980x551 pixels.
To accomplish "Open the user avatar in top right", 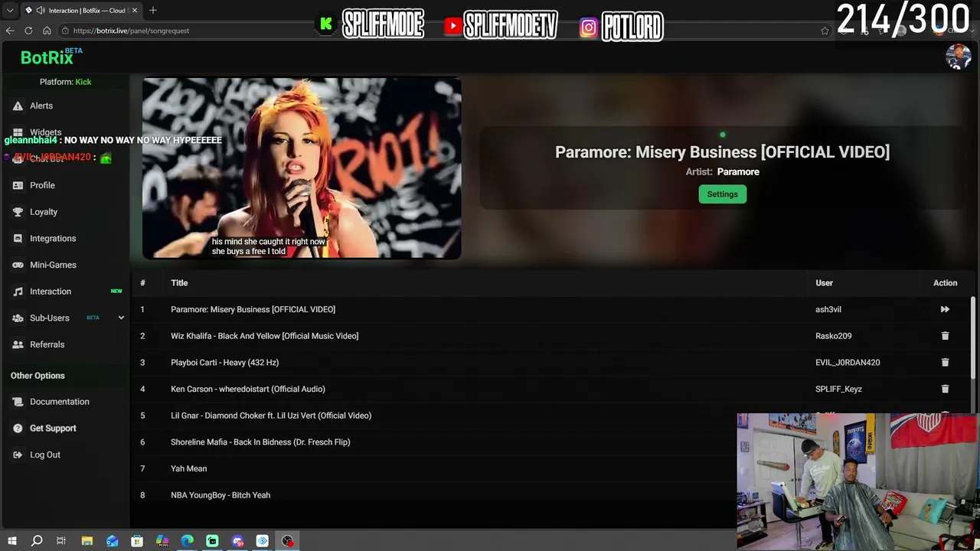I will (x=958, y=57).
